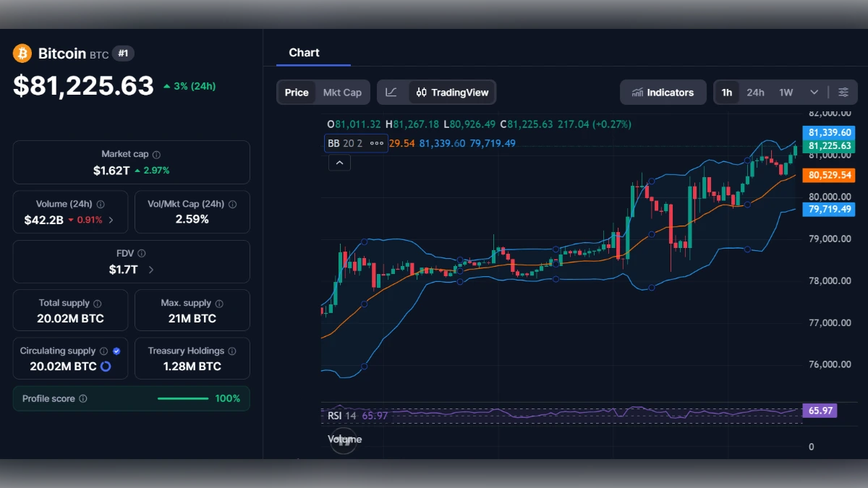
Task: Open Profile score info icon
Action: pyautogui.click(x=83, y=399)
